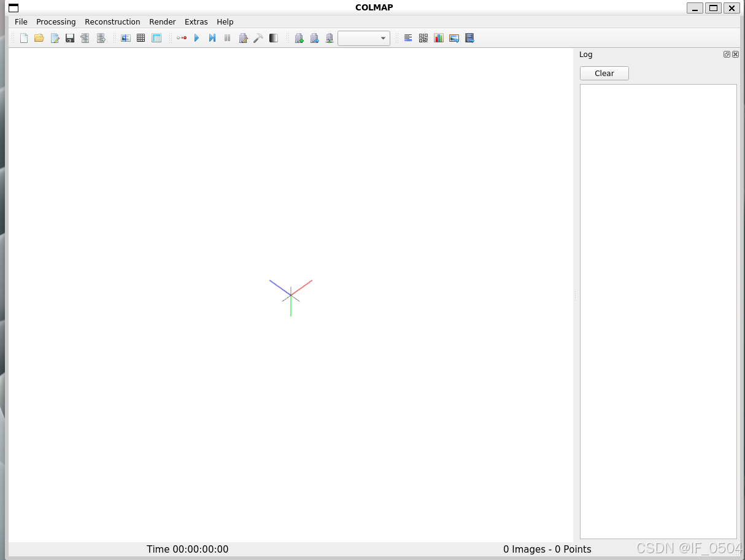
Task: Open Reconstruction options icon
Action: click(x=243, y=38)
